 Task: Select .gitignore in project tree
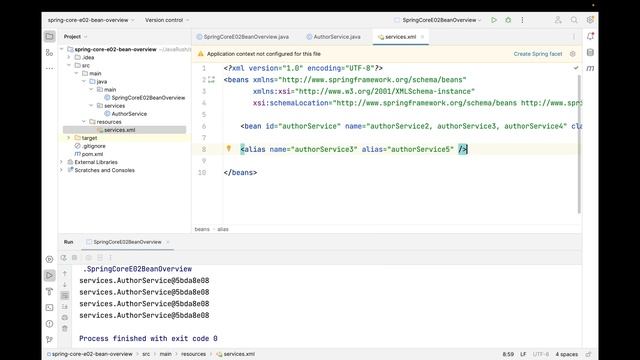point(90,146)
